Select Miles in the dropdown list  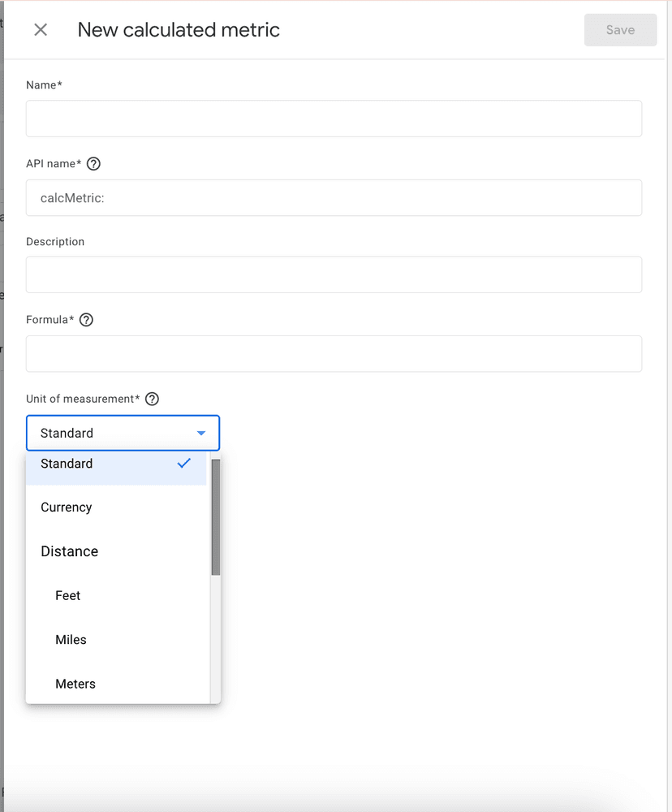tap(71, 639)
